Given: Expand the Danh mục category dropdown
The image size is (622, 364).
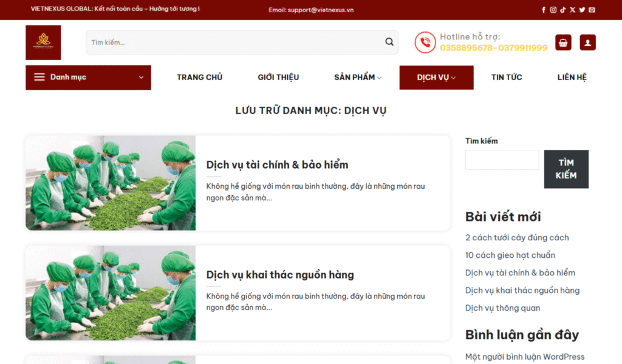Looking at the screenshot, I should click(88, 77).
